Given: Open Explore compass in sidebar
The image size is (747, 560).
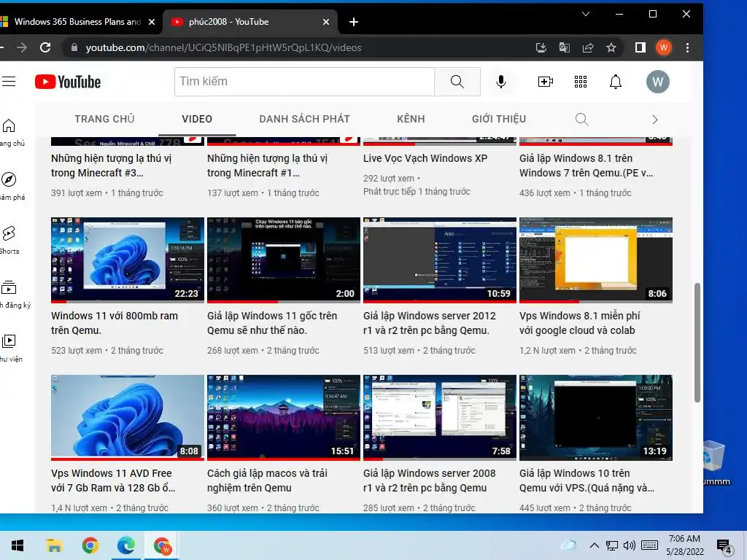Looking at the screenshot, I should click(9, 186).
